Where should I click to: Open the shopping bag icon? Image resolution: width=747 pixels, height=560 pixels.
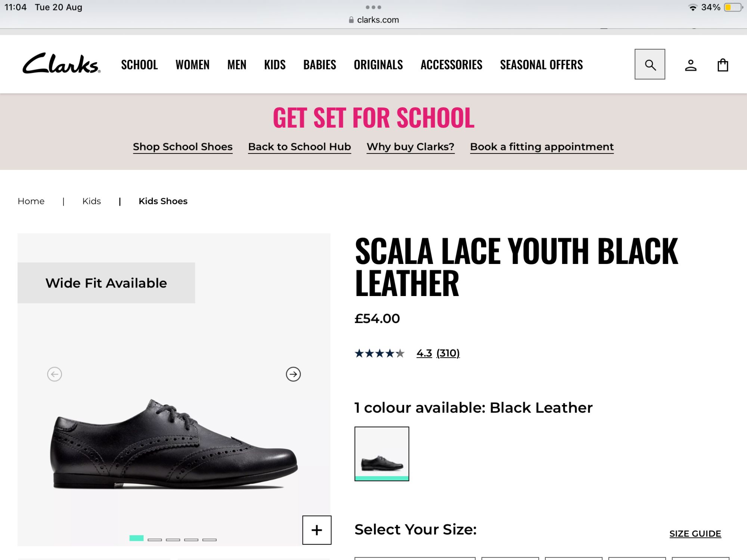tap(723, 65)
